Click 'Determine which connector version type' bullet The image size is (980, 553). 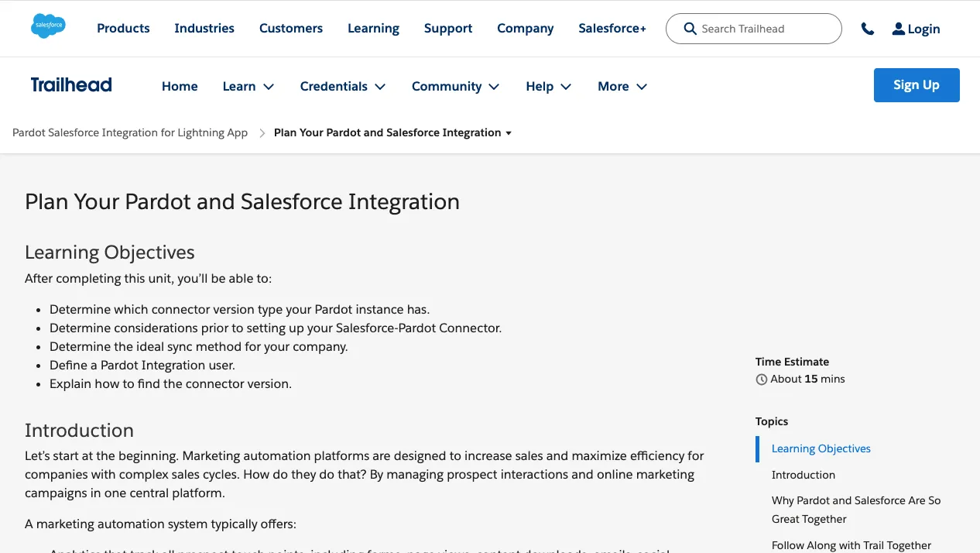click(239, 309)
